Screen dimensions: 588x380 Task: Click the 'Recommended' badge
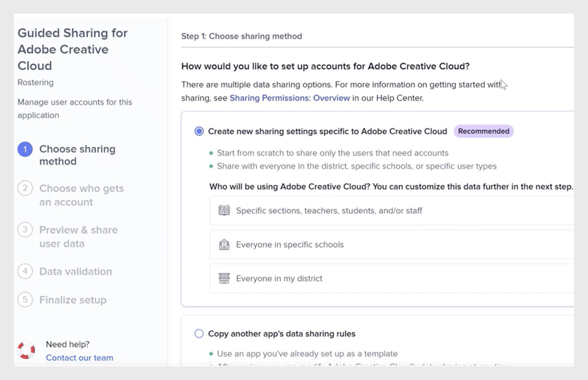[484, 131]
